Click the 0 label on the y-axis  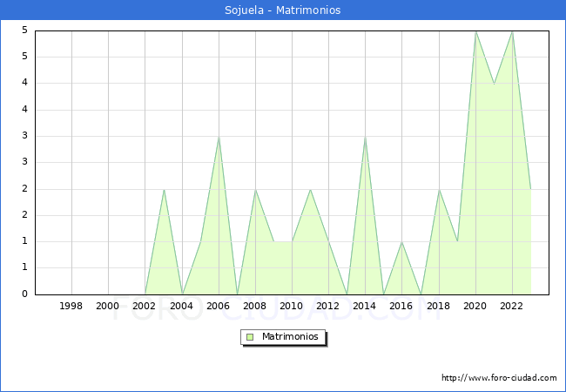(24, 294)
